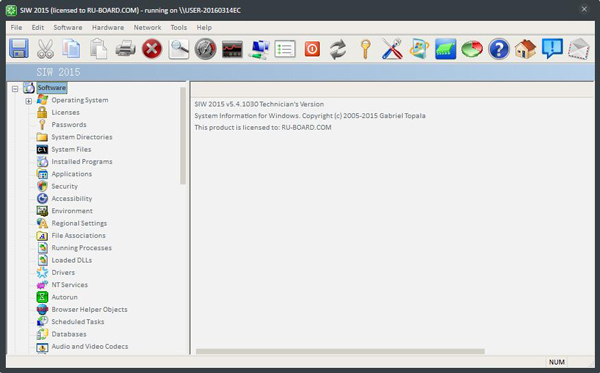Select NT Services in the tree
The image size is (600, 373).
69,285
